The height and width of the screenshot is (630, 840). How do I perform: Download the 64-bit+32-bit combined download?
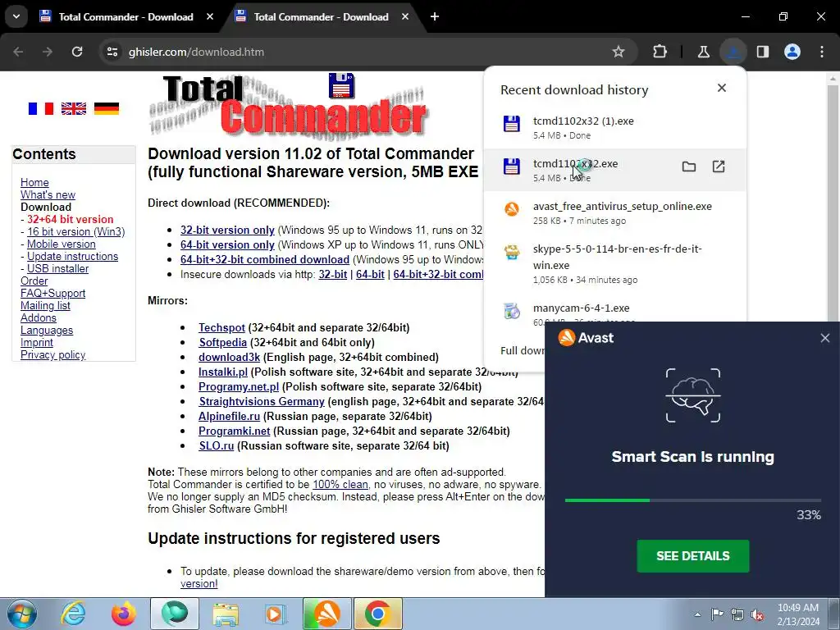tap(265, 259)
